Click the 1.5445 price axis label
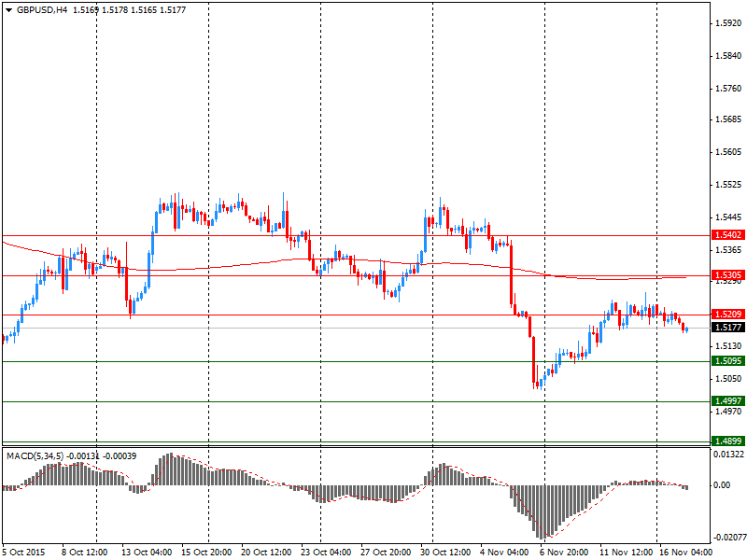This screenshot has width=747, height=560. 728,217
